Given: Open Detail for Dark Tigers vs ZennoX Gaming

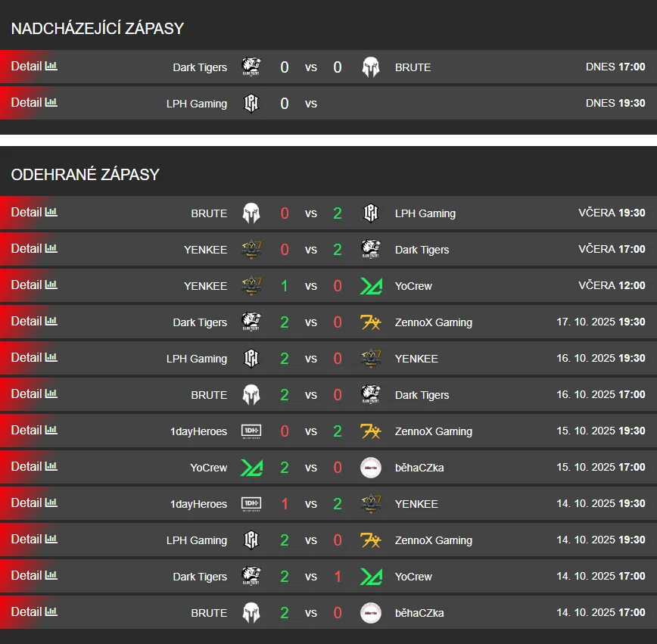Looking at the screenshot, I should pyautogui.click(x=26, y=322).
